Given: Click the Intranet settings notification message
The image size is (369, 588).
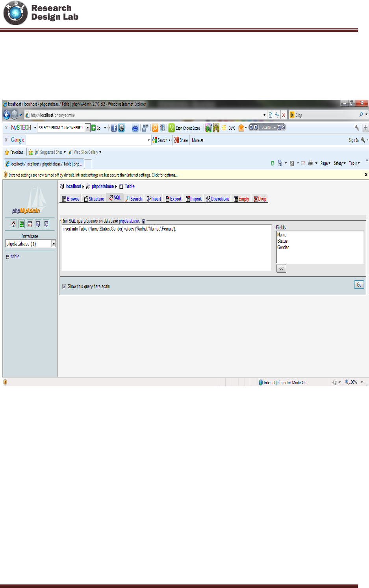Looking at the screenshot, I should click(x=93, y=175).
